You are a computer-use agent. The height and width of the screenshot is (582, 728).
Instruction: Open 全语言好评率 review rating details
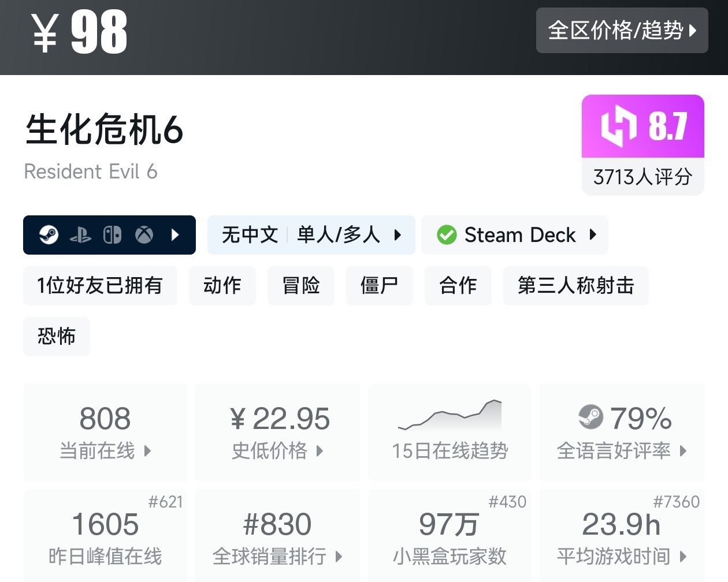tap(622, 450)
